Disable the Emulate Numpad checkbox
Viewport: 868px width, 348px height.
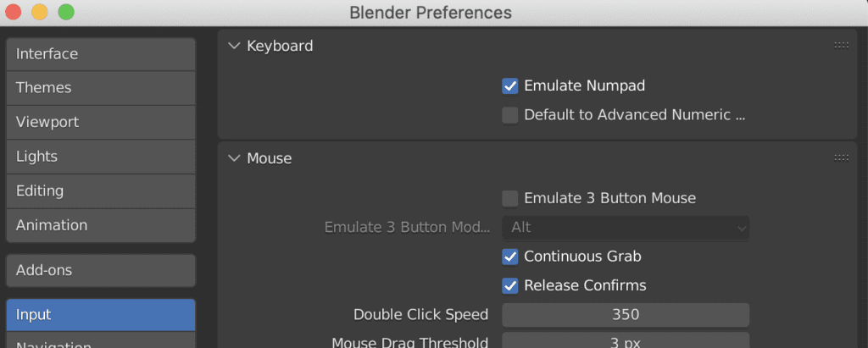pyautogui.click(x=509, y=86)
